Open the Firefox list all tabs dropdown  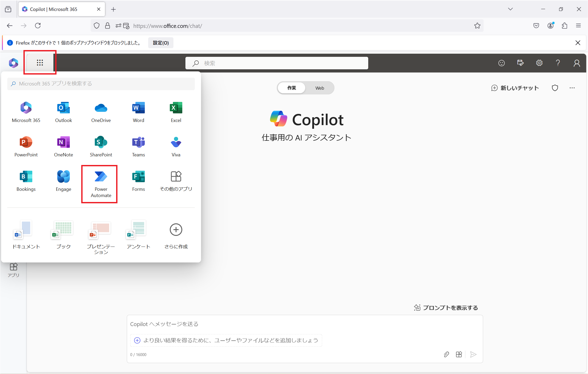510,9
